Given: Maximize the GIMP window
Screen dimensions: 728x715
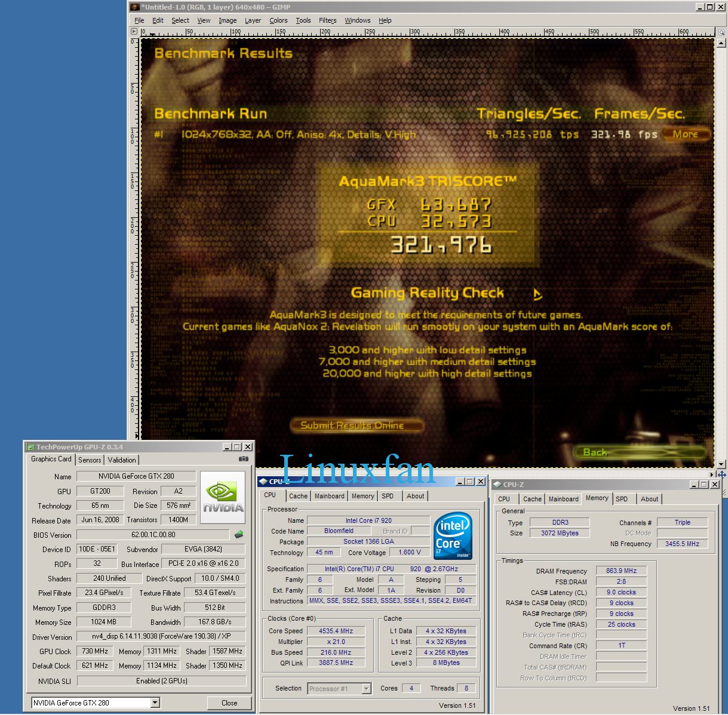Looking at the screenshot, I should [710, 7].
